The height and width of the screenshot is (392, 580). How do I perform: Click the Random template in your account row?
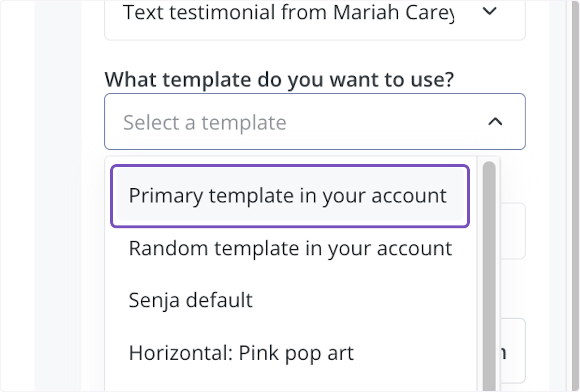pyautogui.click(x=290, y=248)
